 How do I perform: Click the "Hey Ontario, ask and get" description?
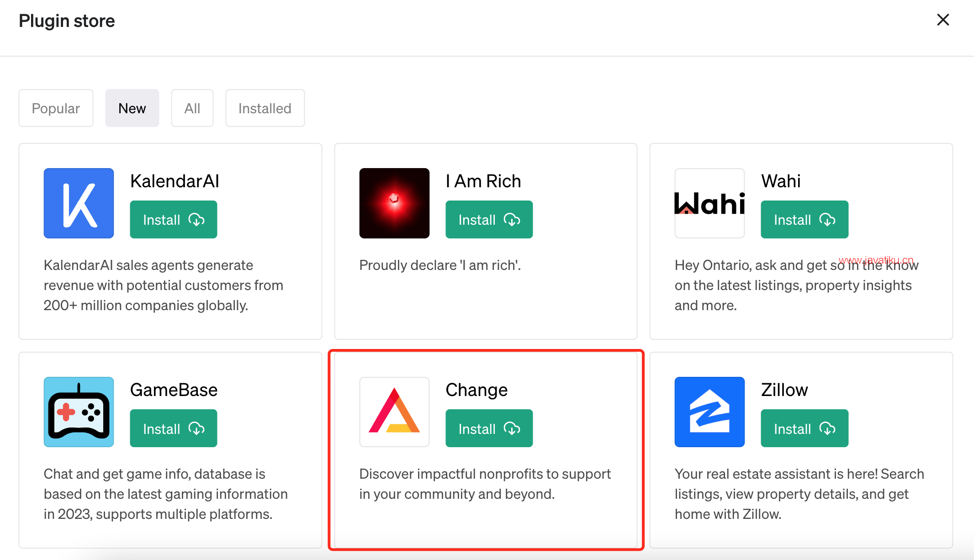[x=796, y=285]
